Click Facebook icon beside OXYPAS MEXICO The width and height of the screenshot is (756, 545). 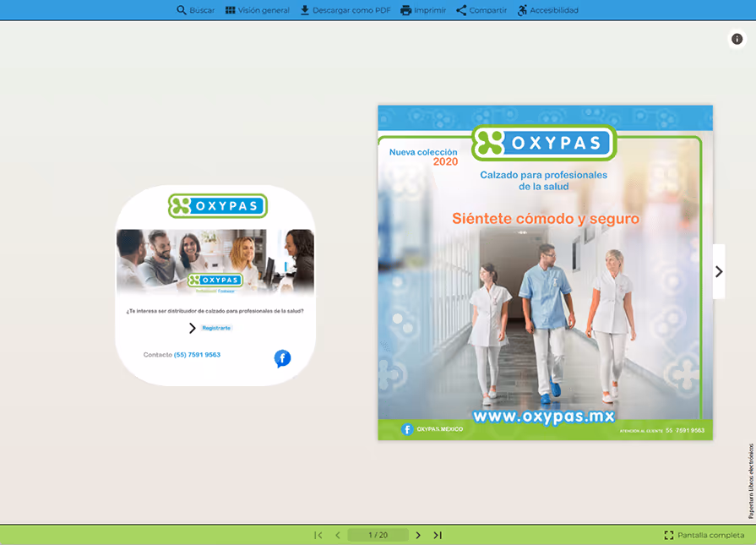click(x=407, y=428)
